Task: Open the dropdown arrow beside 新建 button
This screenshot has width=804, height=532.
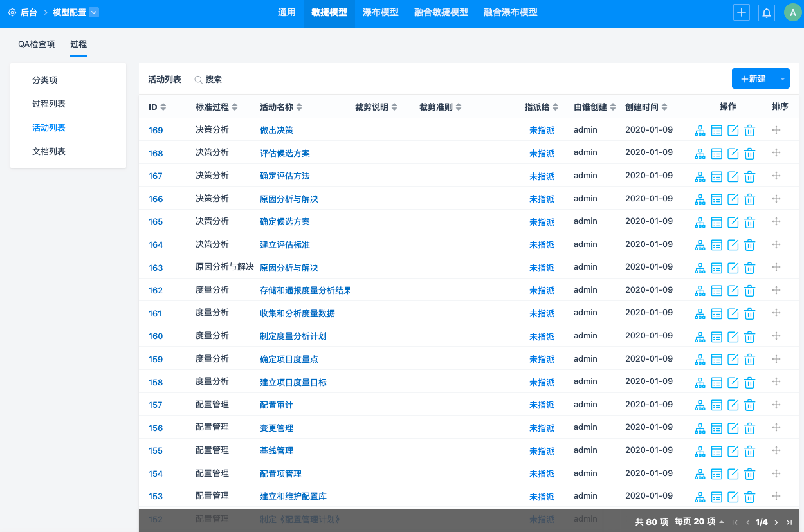Action: pyautogui.click(x=783, y=79)
